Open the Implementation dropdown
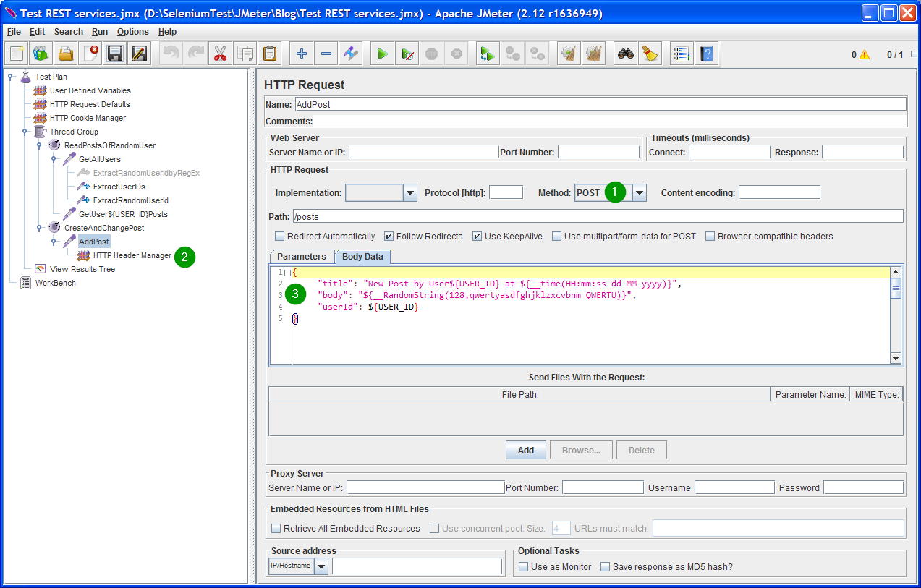 pyautogui.click(x=410, y=193)
